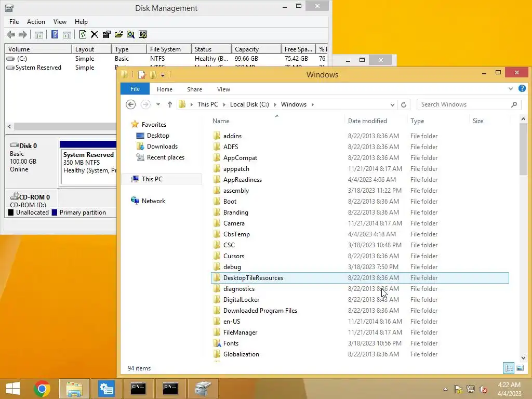Viewport: 532px width, 399px height.
Task: Switch to Details view icon in status bar
Action: click(509, 368)
